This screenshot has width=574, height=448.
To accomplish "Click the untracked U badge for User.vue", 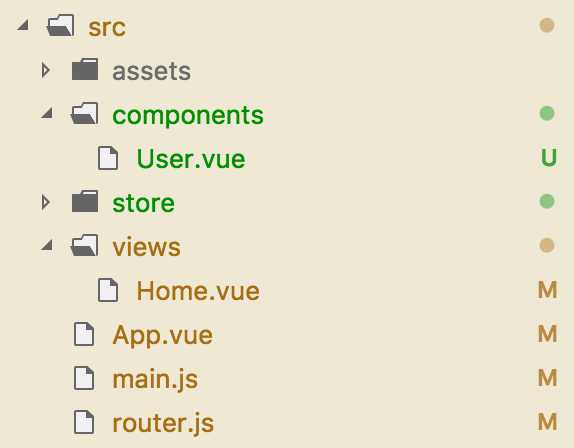I will tap(549, 158).
